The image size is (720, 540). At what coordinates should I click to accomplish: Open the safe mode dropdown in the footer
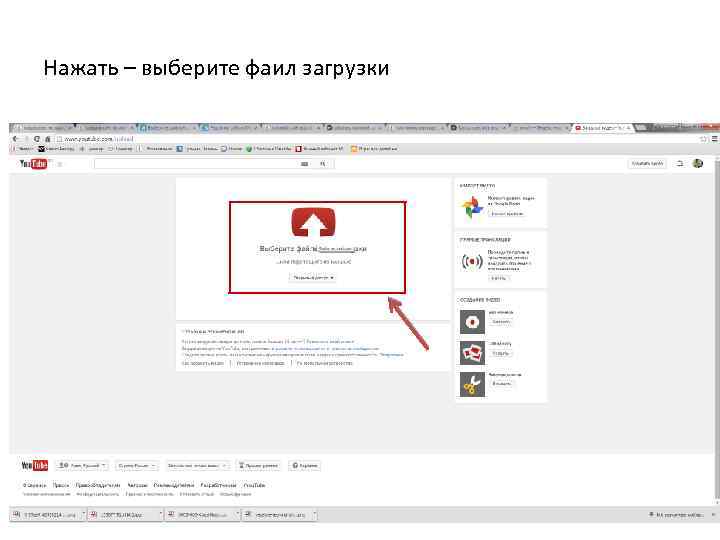[197, 466]
